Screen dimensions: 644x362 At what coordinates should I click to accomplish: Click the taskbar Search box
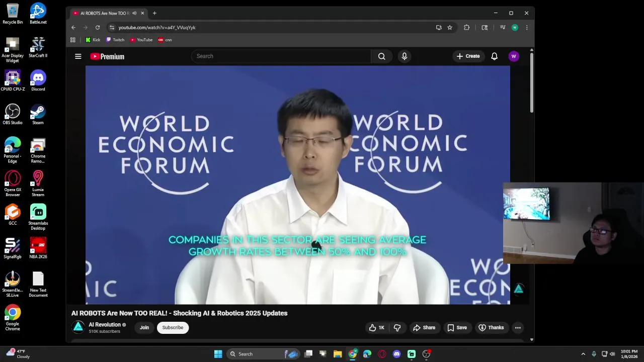[x=263, y=354]
